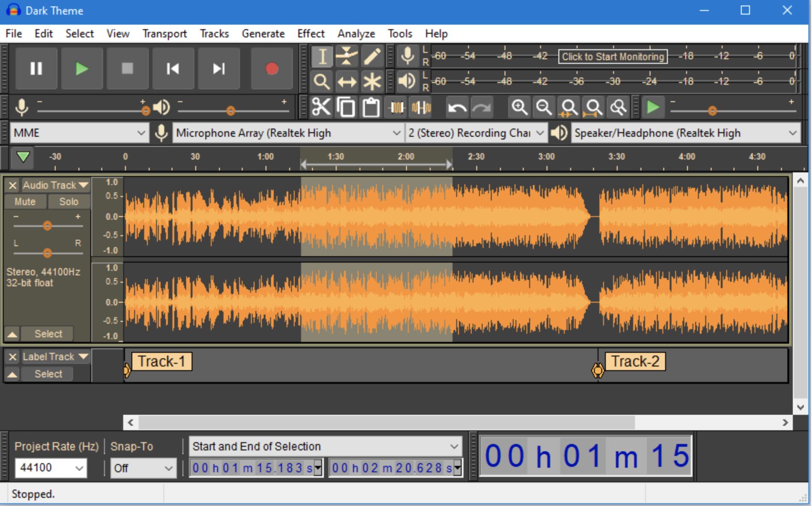Viewport: 812px width, 506px height.
Task: Open the MME audio host dropdown
Action: click(x=79, y=133)
